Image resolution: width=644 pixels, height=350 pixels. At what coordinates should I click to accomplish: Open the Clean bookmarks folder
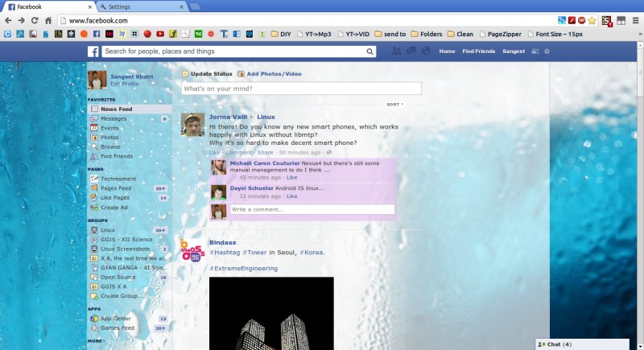[460, 34]
